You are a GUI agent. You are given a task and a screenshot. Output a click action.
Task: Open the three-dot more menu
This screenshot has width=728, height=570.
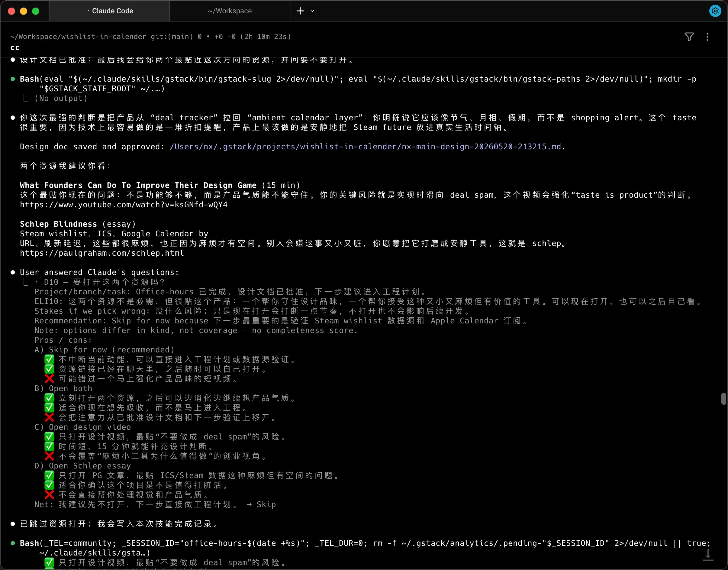pos(707,37)
